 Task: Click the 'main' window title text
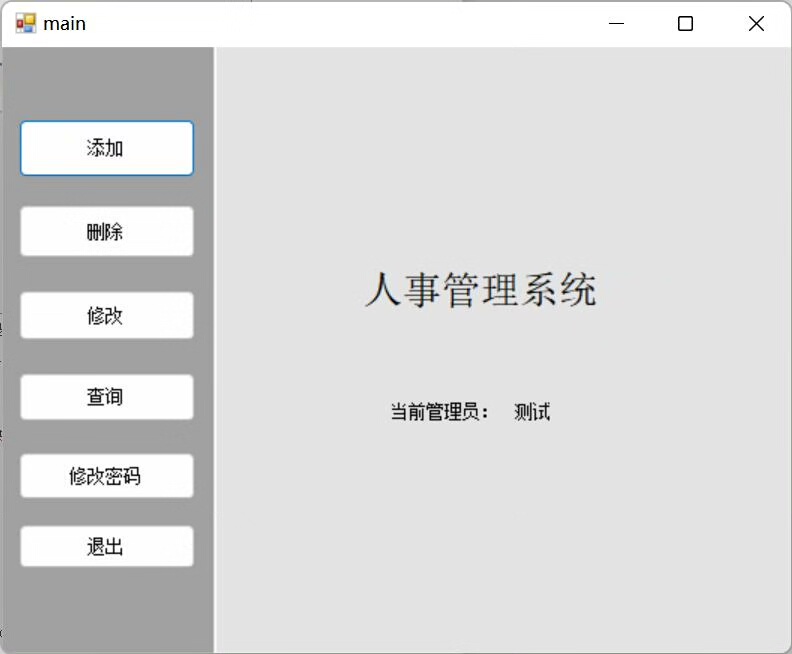pyautogui.click(x=65, y=24)
